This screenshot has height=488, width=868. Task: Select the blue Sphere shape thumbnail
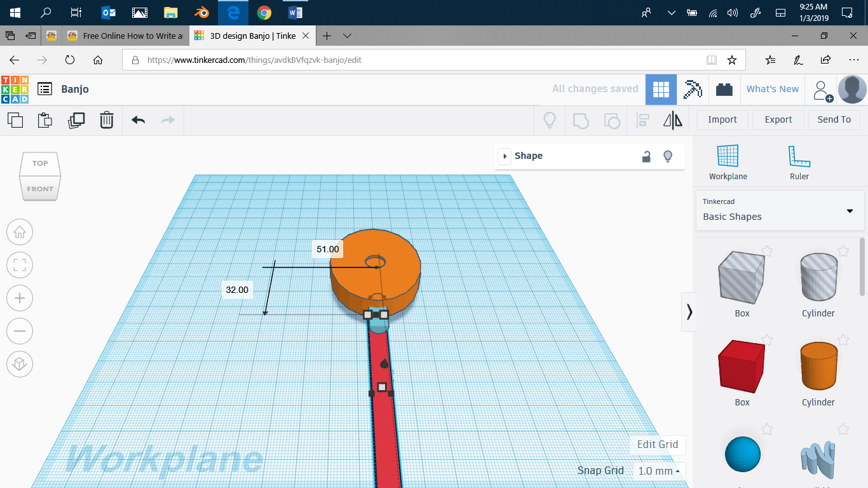(742, 454)
